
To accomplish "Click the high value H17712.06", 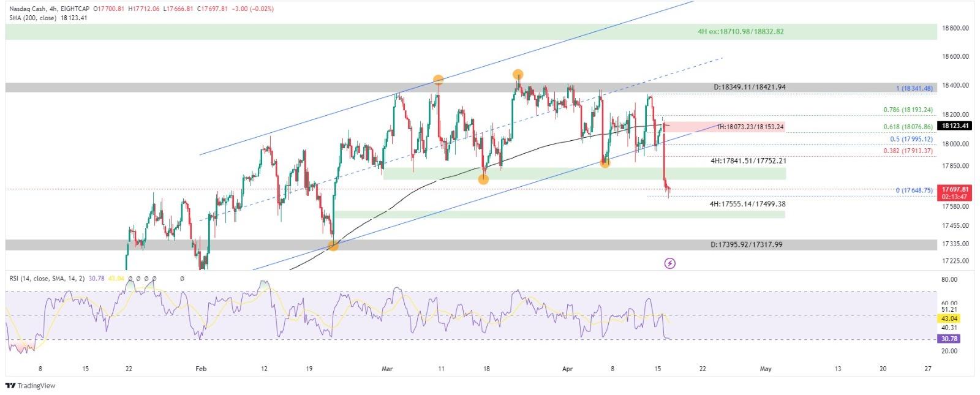I will tap(145, 9).
